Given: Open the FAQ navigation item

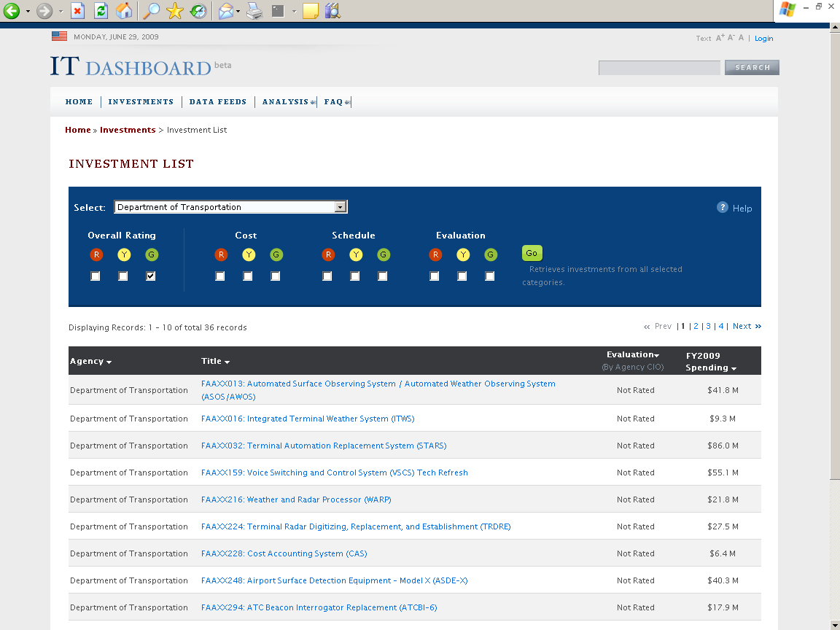Looking at the screenshot, I should pyautogui.click(x=336, y=102).
